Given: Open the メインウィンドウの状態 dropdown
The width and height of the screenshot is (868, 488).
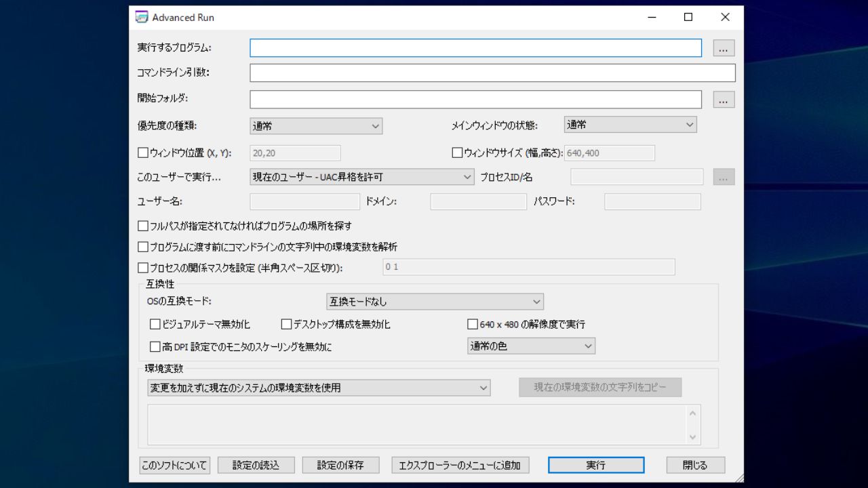Looking at the screenshot, I should [x=631, y=125].
